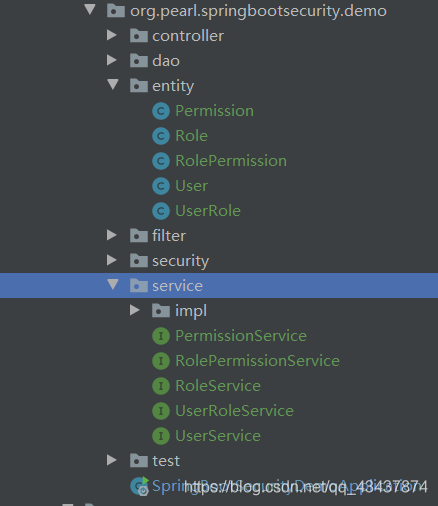Screen dimensions: 438x506
Task: Collapse the service package arrow
Action: point(113,284)
